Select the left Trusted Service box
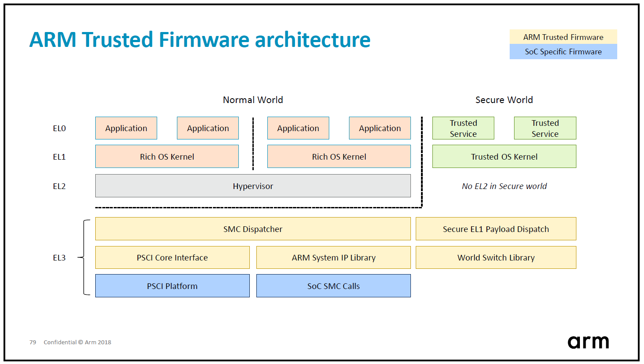644x364 pixels. pos(463,128)
